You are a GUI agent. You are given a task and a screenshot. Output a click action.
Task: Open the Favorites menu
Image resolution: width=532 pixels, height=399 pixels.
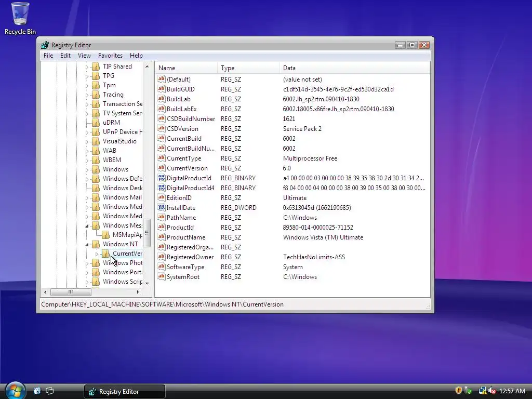click(110, 55)
